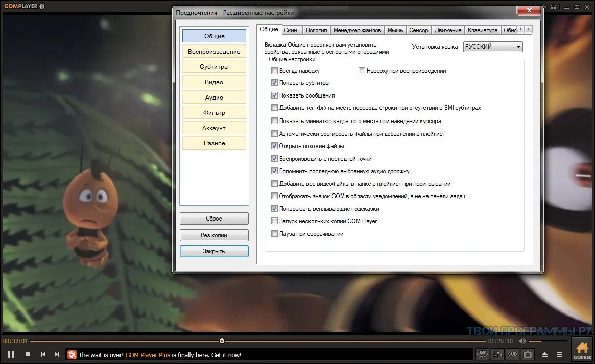The image size is (595, 364).
Task: Open the language dropdown 'РУССКИЙ'
Action: (x=492, y=46)
